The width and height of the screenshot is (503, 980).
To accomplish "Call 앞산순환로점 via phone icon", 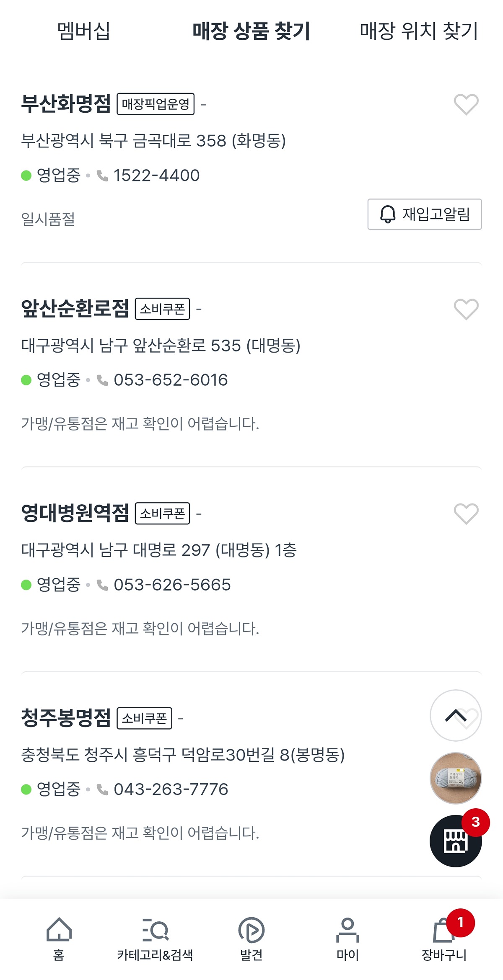I will click(x=102, y=380).
